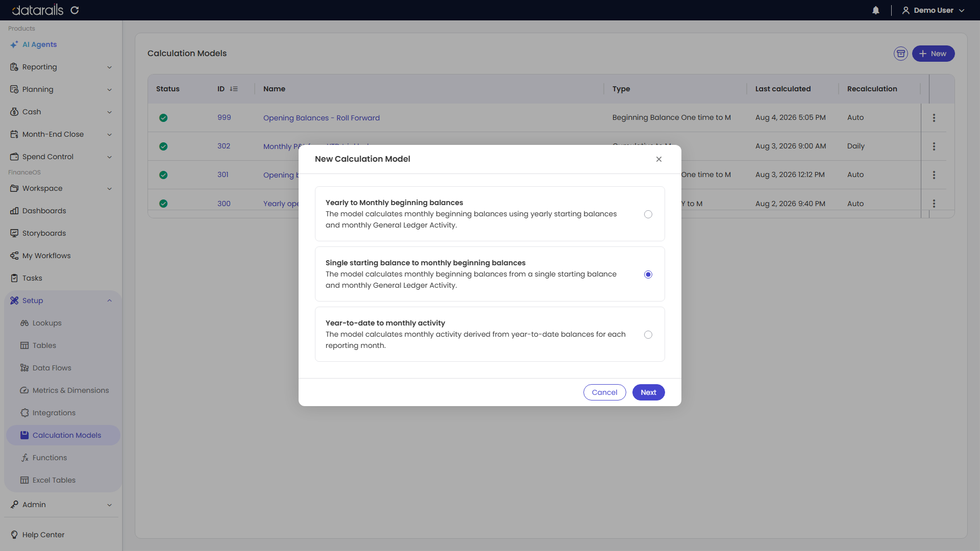Click the Admin key icon
The image size is (980, 551).
[x=14, y=505]
